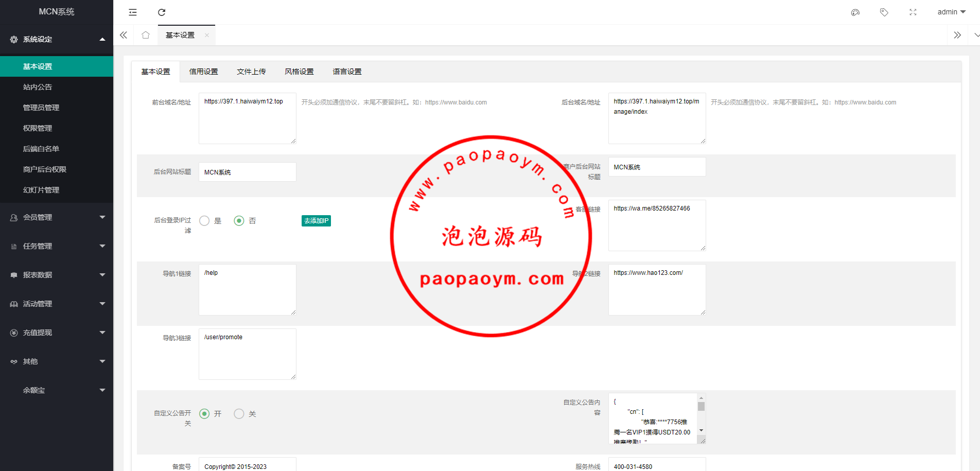Screen dimensions: 980x471
Task: Click the refresh page icon
Action: pos(162,12)
